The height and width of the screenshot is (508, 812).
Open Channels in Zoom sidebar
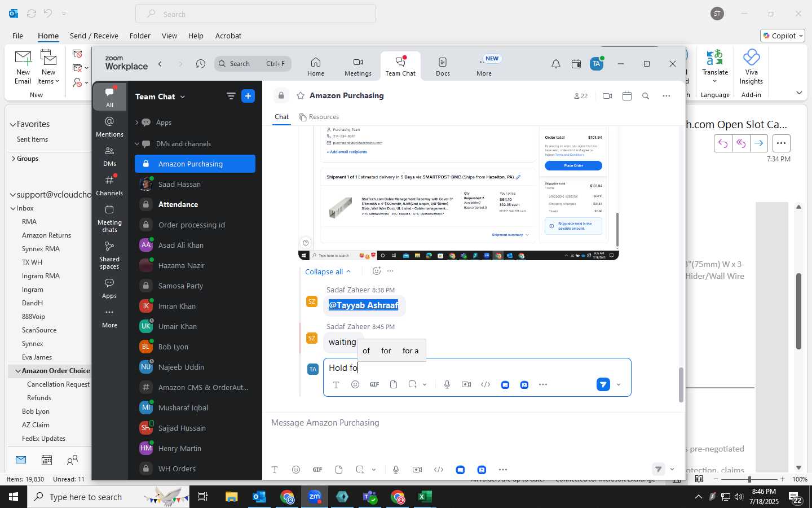[x=109, y=186]
